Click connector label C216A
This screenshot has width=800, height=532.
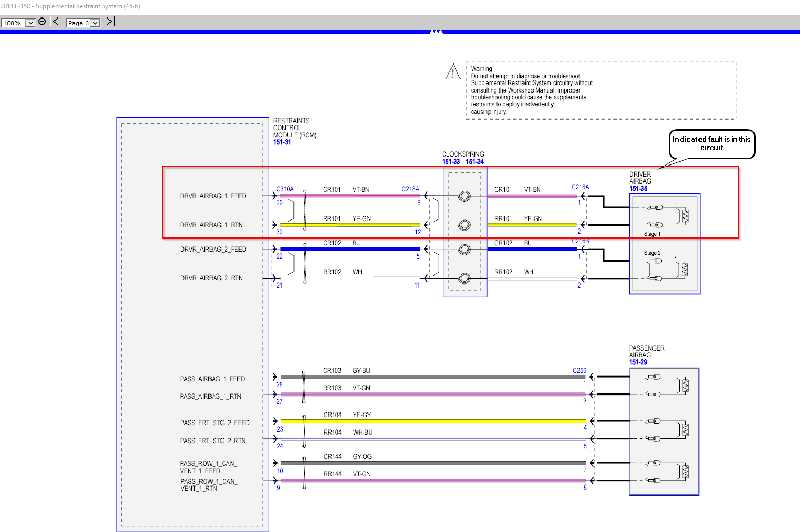(580, 187)
